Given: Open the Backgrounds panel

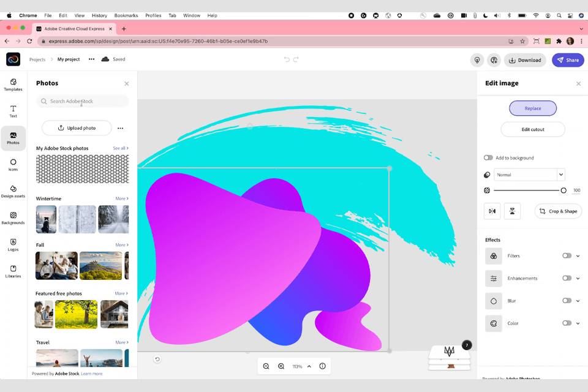Looking at the screenshot, I should coord(13,218).
